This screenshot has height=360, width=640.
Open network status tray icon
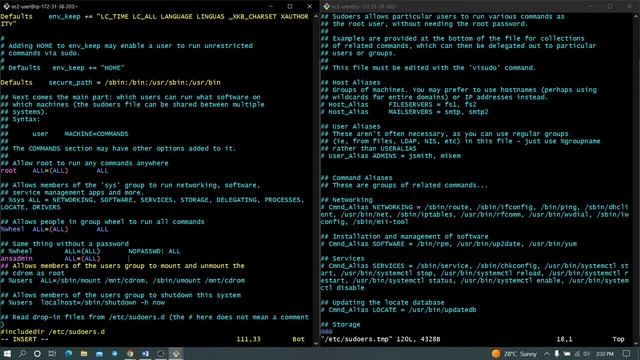(577, 353)
